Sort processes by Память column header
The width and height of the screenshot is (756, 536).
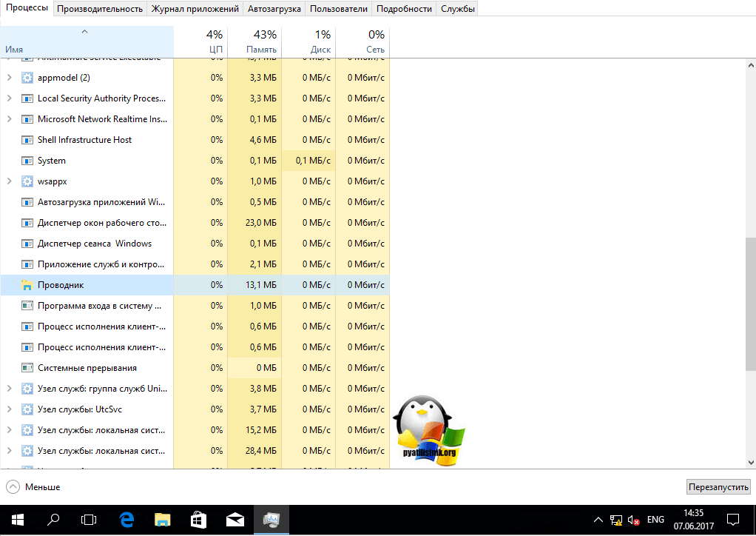255,42
